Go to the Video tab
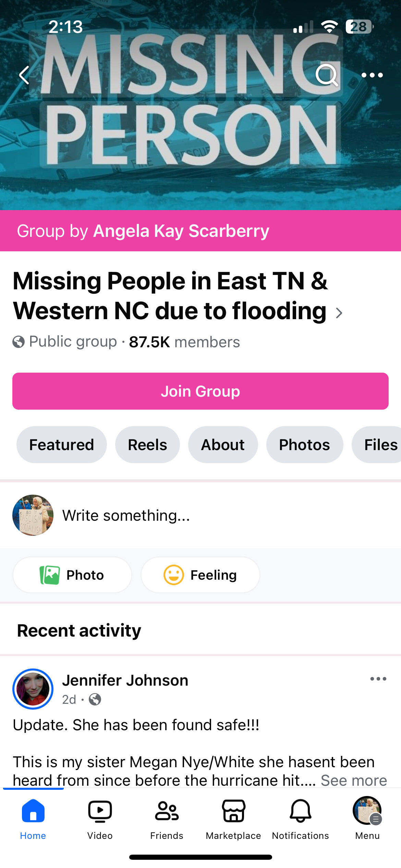The image size is (401, 868). click(x=100, y=818)
